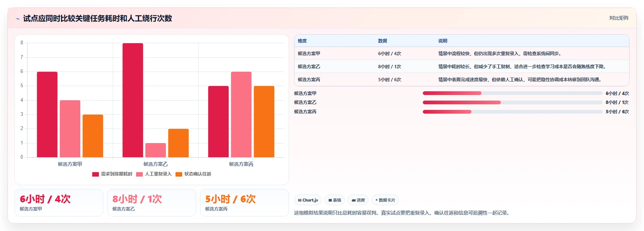The width and height of the screenshot is (644, 231).
Task: Click the 候选方案甲 x-axis label under the chart
Action: [x=70, y=164]
